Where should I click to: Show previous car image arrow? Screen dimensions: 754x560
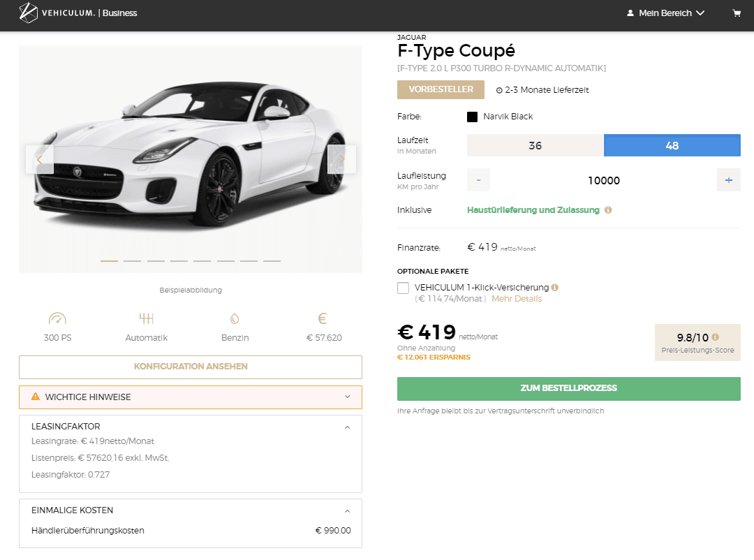point(39,159)
